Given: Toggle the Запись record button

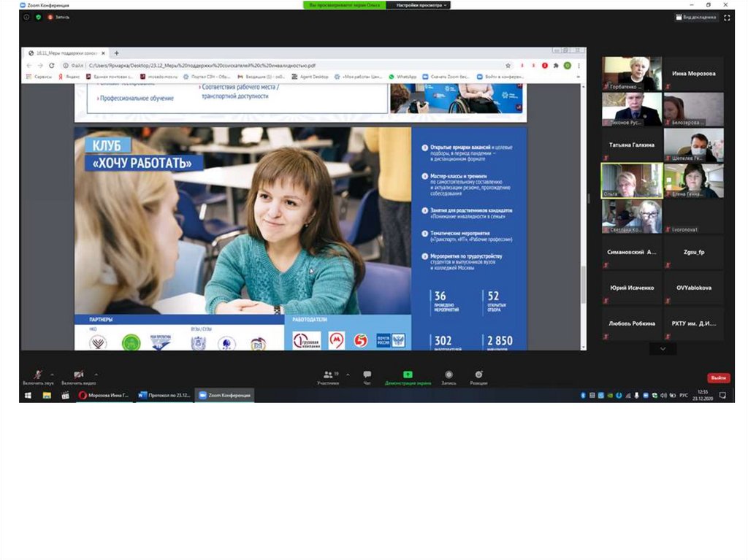Looking at the screenshot, I should 449,377.
